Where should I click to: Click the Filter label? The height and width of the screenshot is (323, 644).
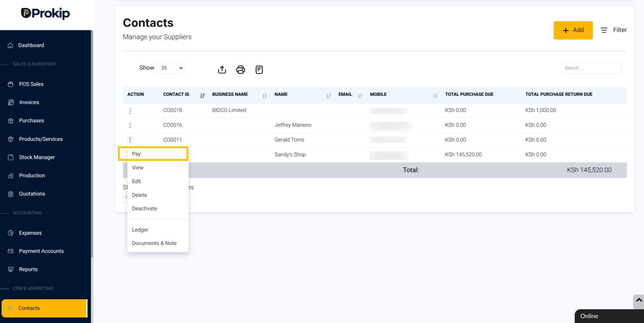tap(620, 30)
